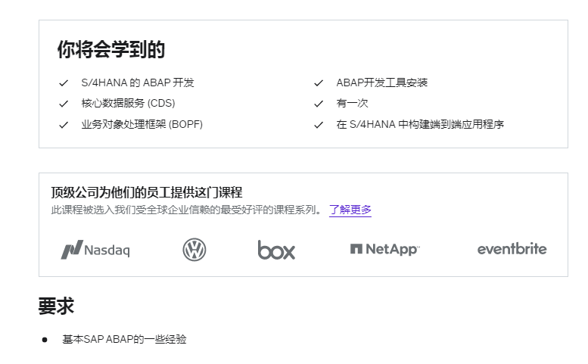
Task: Open the 了解更多 link
Action: [350, 210]
